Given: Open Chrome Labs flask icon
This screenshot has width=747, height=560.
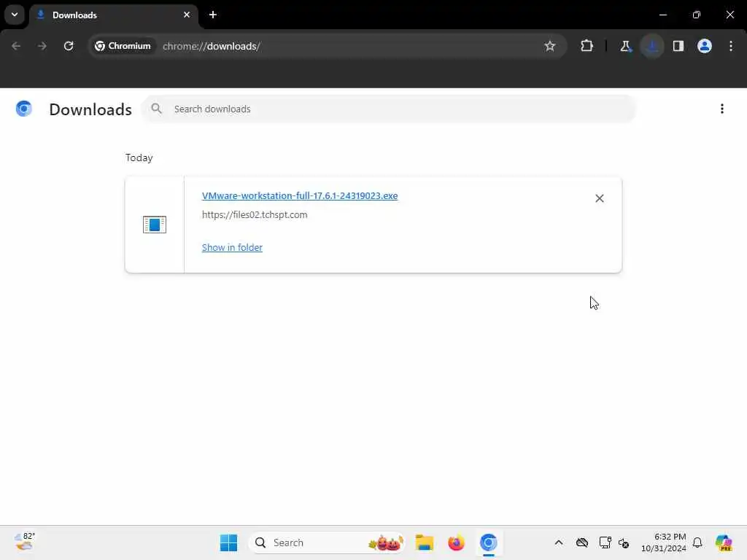Looking at the screenshot, I should click(x=625, y=46).
